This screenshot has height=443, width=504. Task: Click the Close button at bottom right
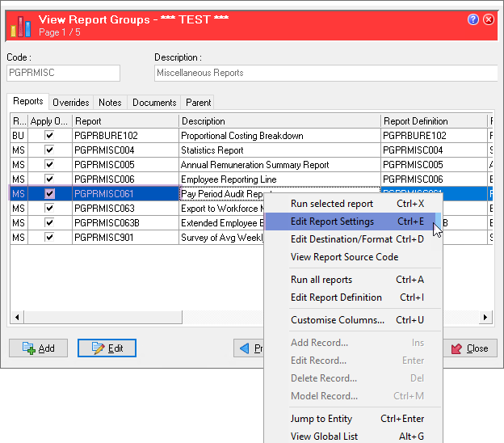pos(469,348)
